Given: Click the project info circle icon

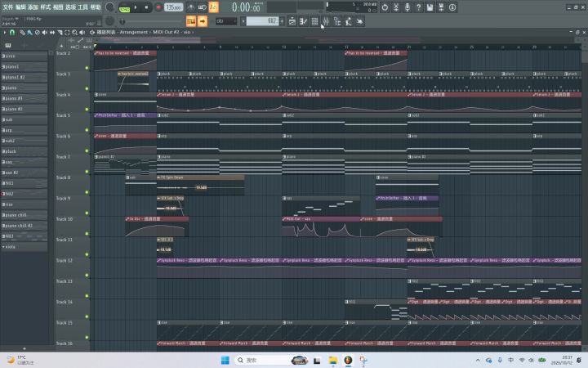Looking at the screenshot, I should [x=452, y=7].
